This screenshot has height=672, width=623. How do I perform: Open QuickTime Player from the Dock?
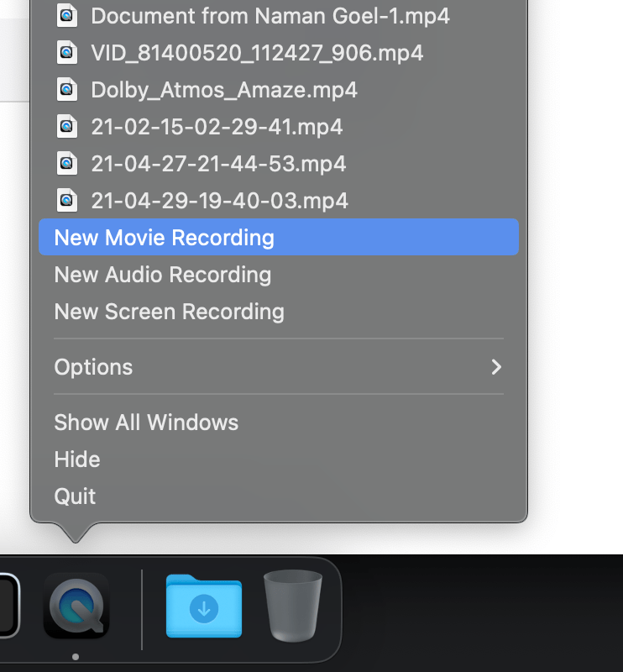(x=76, y=606)
